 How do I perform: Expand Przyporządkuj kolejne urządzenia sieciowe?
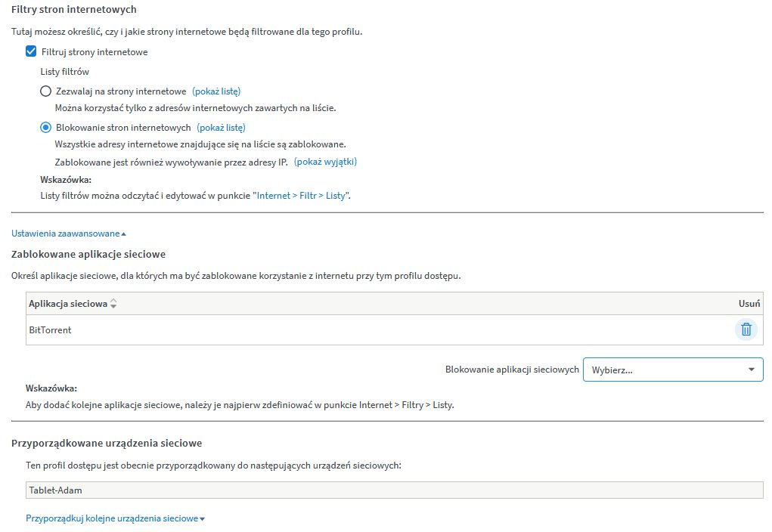115,518
